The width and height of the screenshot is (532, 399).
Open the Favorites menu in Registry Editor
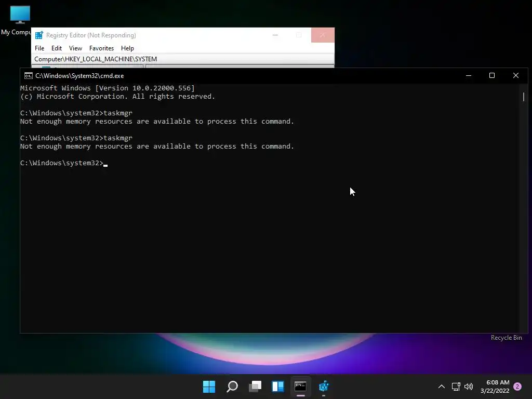(101, 48)
